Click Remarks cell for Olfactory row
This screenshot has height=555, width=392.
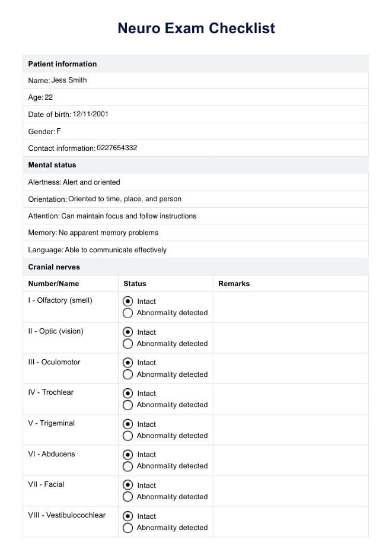tap(290, 307)
